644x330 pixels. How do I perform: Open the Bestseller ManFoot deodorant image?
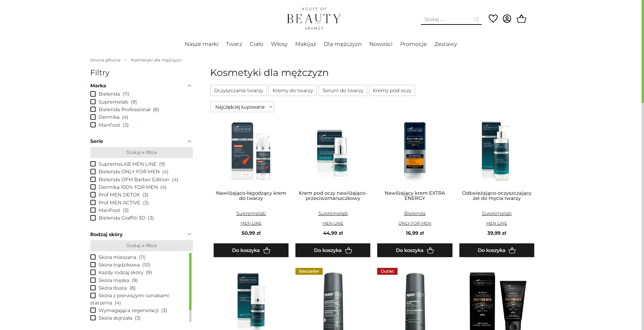click(x=333, y=301)
